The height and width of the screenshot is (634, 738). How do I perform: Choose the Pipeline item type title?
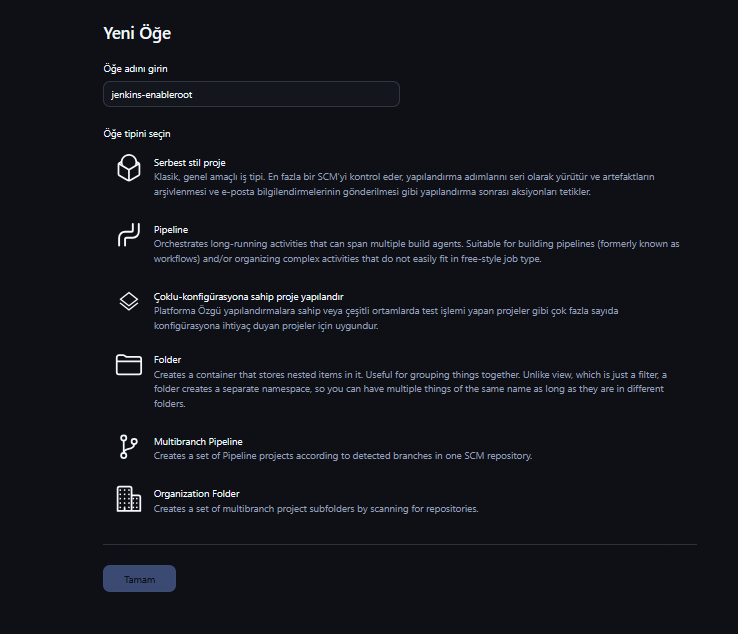point(170,230)
